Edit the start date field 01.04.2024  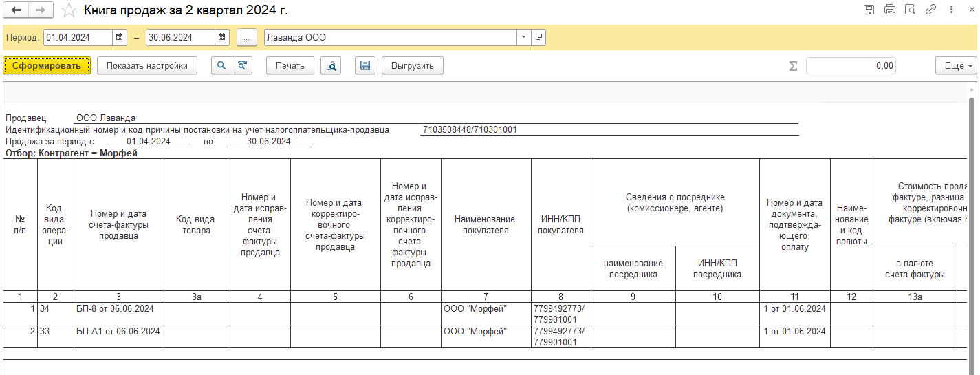point(78,37)
